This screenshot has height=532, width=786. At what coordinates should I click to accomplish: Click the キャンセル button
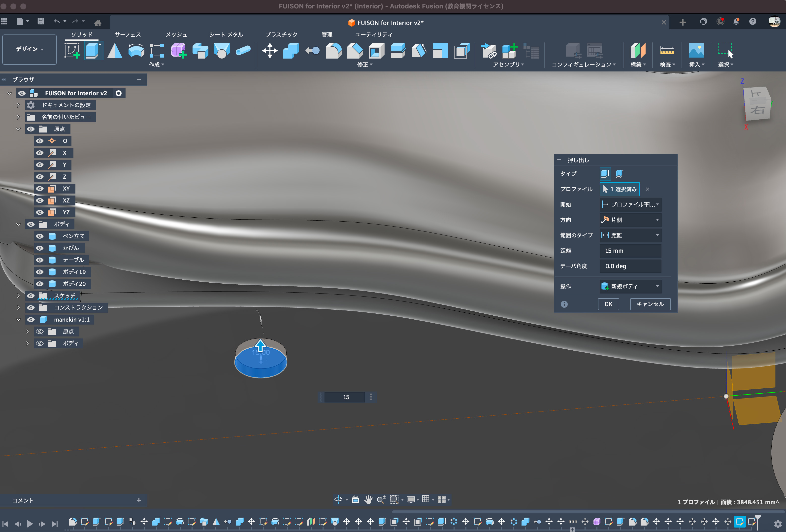click(x=650, y=304)
